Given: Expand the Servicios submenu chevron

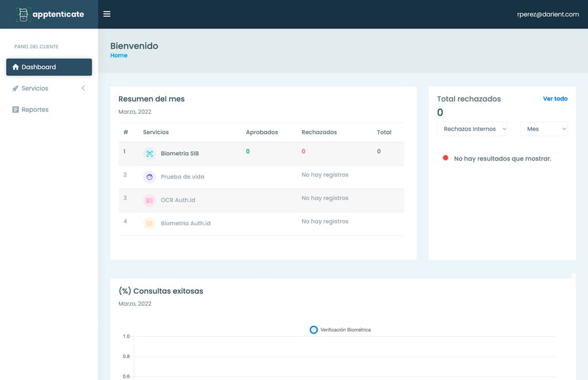Looking at the screenshot, I should [83, 88].
